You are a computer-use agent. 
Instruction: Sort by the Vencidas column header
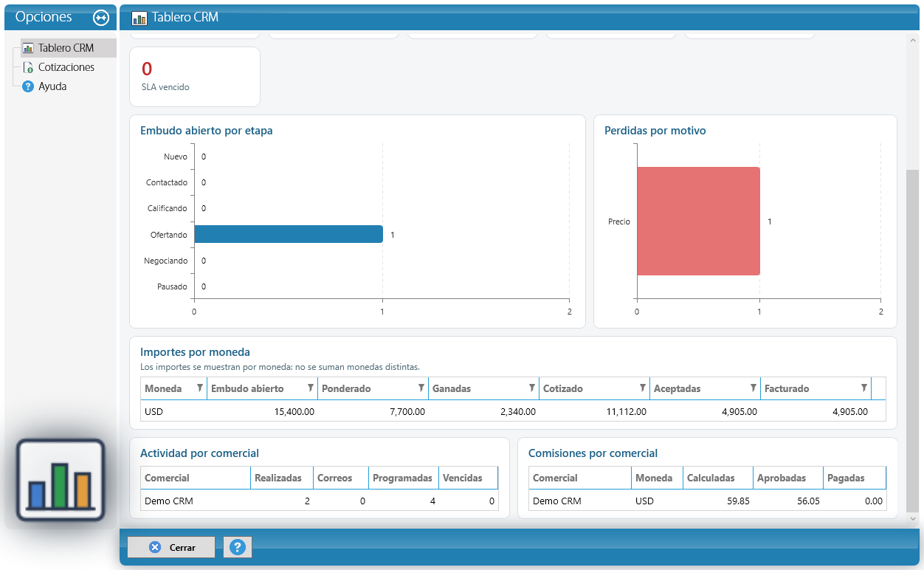coord(469,478)
